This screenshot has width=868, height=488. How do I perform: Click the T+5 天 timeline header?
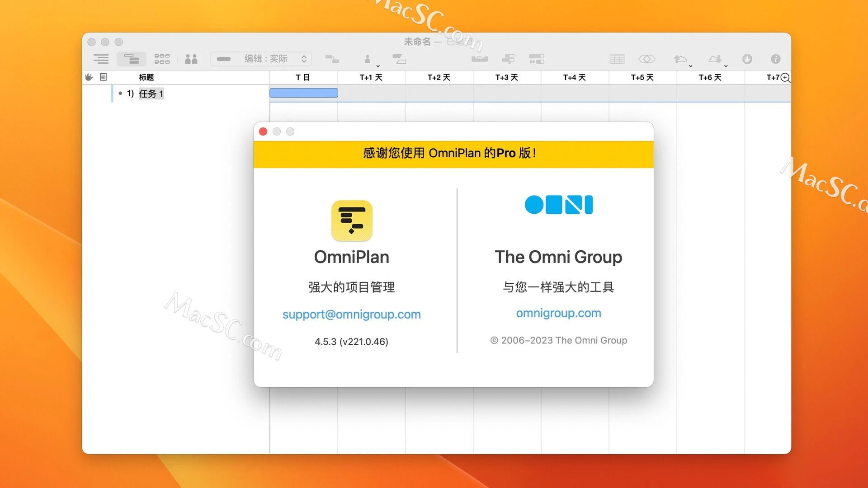(642, 77)
